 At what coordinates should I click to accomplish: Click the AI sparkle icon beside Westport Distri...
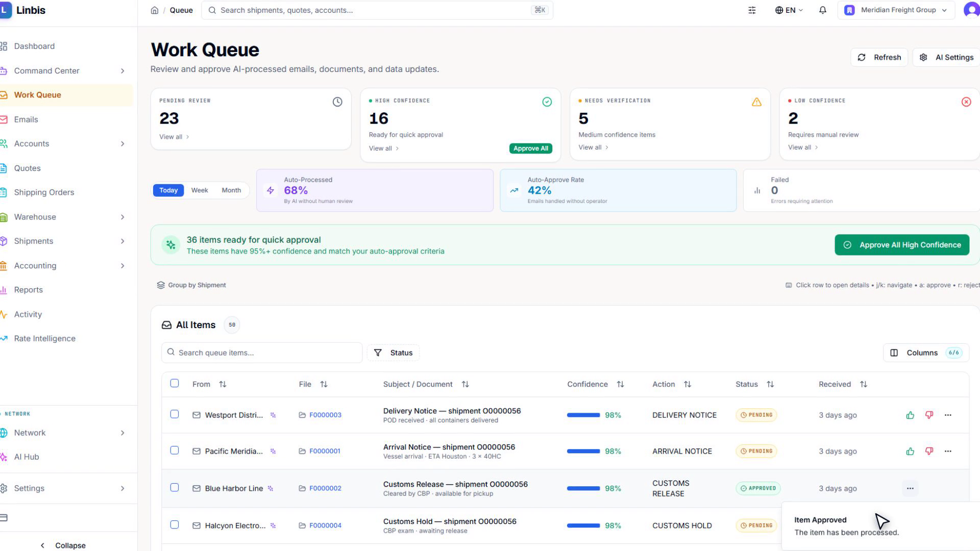click(273, 415)
